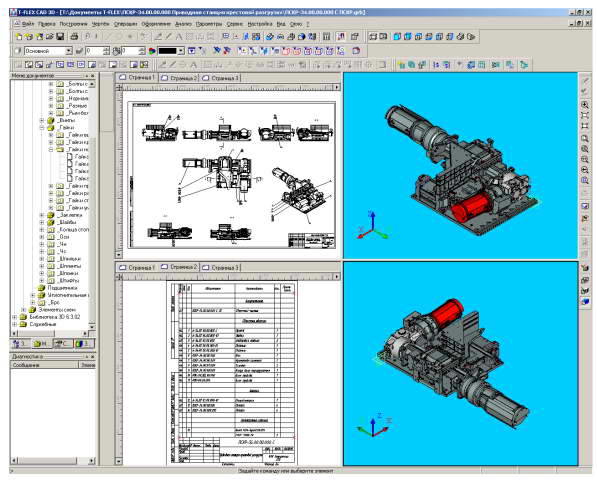
Task: Open the Чертёж menu
Action: (x=101, y=24)
